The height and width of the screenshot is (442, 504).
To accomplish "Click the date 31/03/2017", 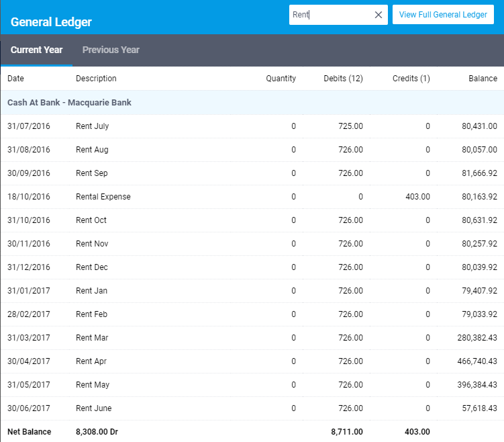I will pos(29,337).
